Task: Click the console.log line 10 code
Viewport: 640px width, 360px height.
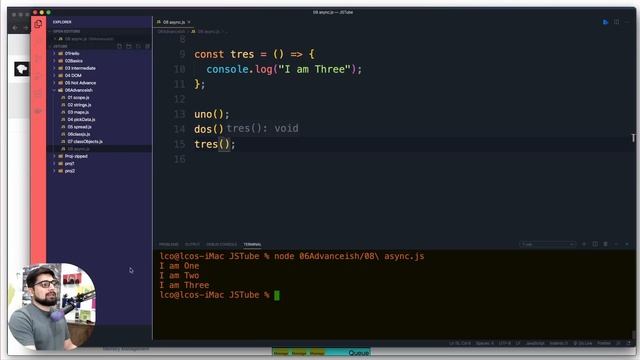Action: [x=284, y=69]
